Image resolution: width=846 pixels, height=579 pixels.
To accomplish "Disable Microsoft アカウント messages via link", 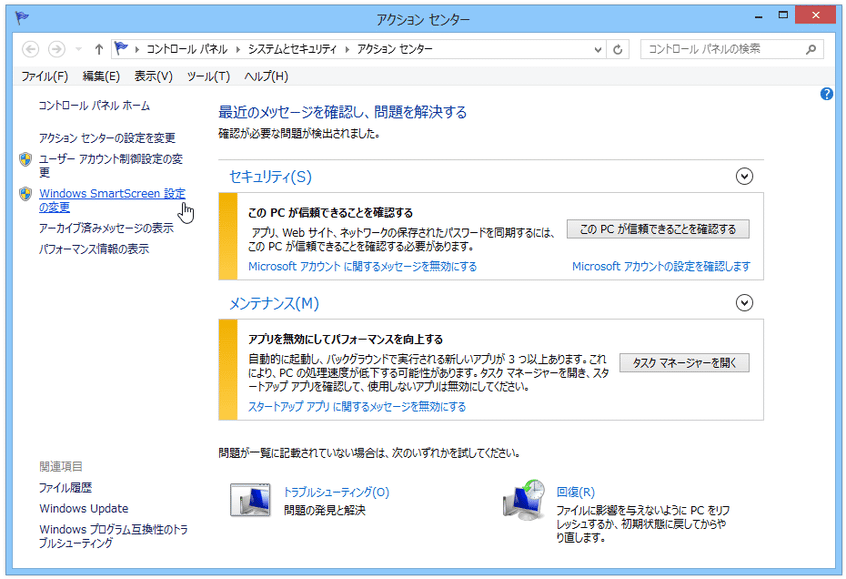I will 363,267.
